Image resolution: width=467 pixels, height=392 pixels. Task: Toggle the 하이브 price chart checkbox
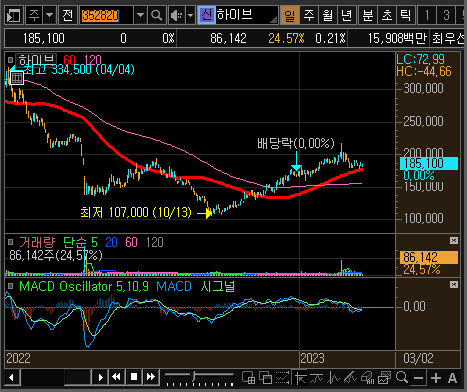point(10,60)
